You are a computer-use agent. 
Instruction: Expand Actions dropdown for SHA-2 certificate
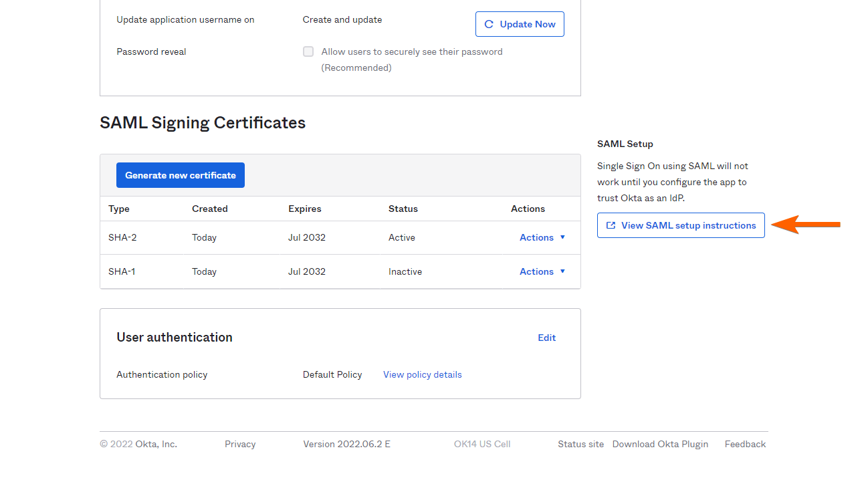pyautogui.click(x=542, y=237)
